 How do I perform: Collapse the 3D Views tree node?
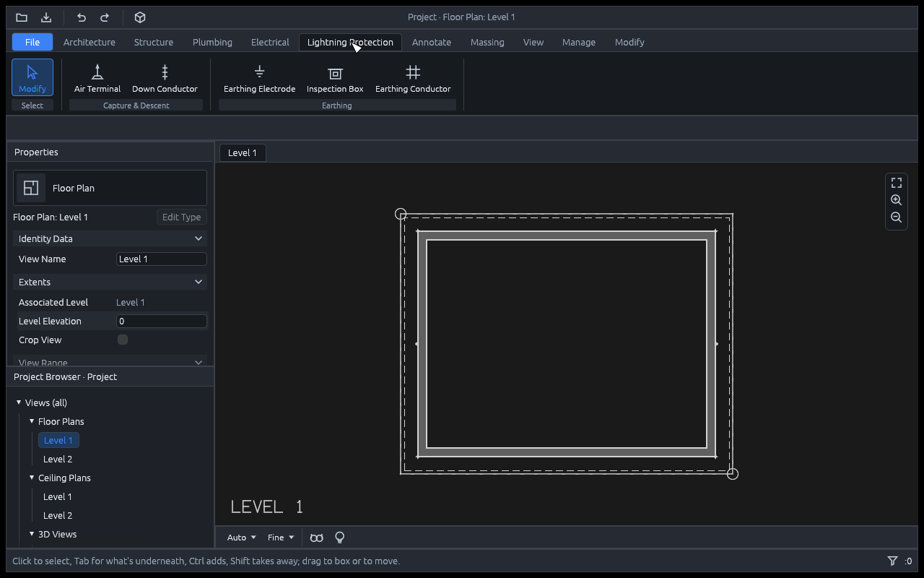[x=32, y=534]
